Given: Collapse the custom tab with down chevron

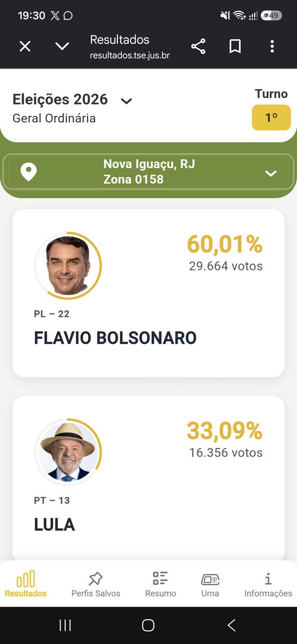Looking at the screenshot, I should (62, 46).
